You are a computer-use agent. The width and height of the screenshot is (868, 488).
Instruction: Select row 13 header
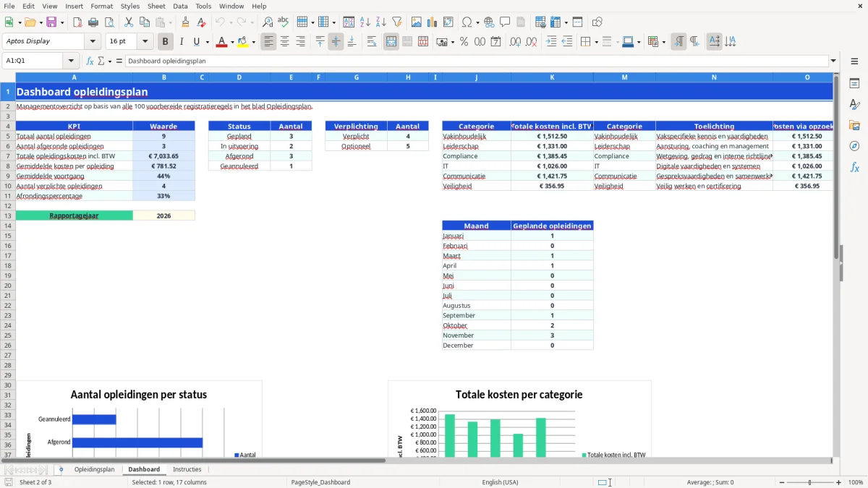point(8,215)
